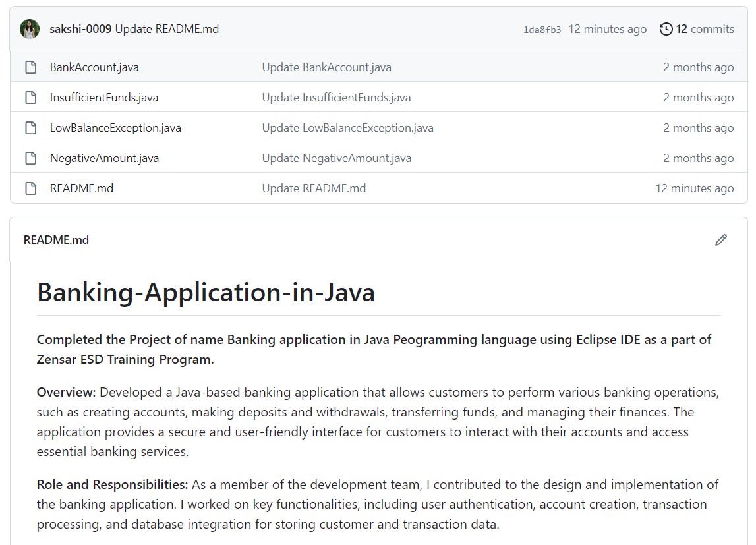Open the BankAccount.java file

94,67
